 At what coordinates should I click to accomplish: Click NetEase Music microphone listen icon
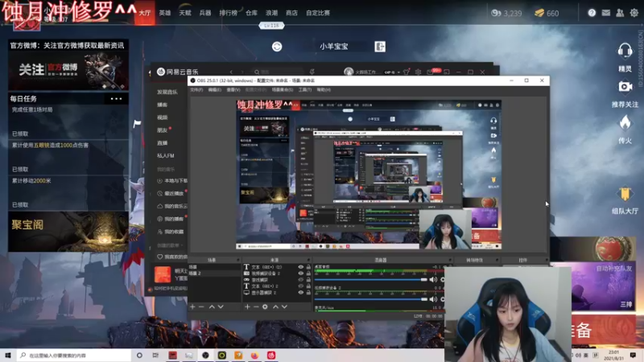(x=312, y=72)
